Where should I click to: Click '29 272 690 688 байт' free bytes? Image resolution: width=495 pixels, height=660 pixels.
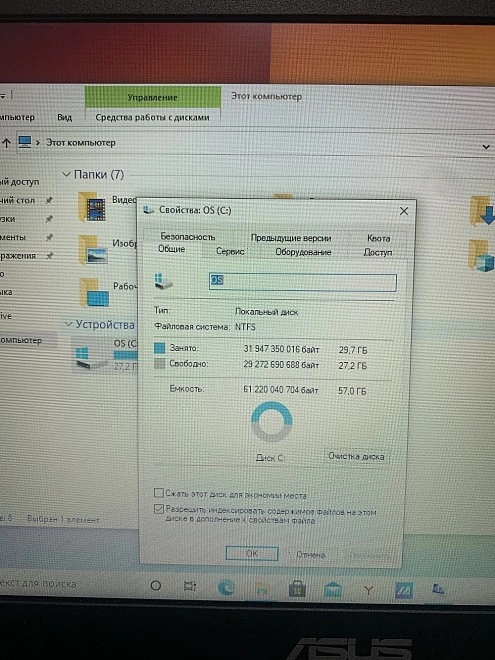point(281,365)
